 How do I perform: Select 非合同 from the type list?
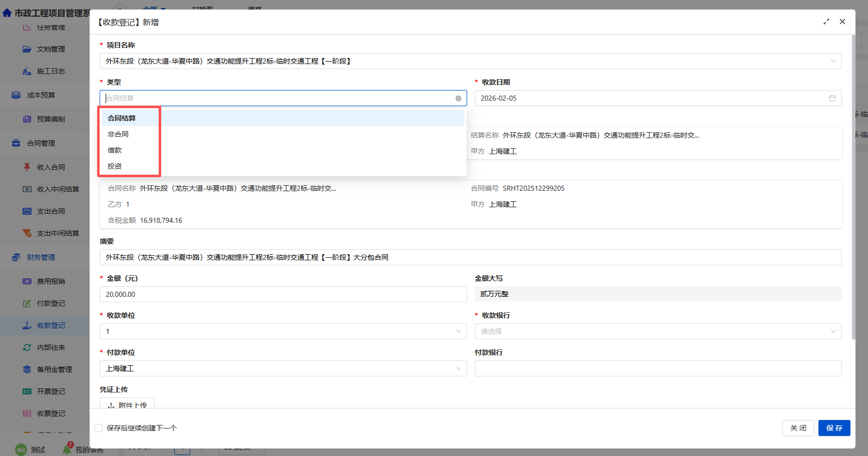click(118, 134)
